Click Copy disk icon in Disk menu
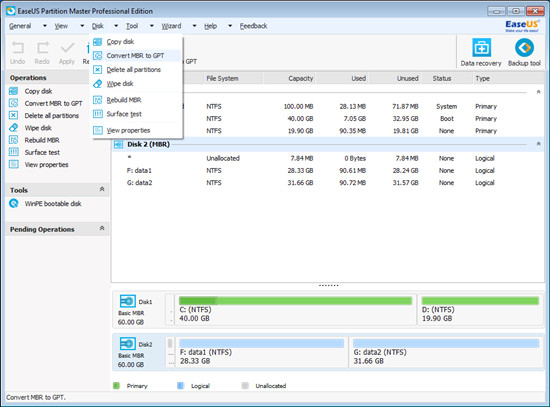 [x=98, y=42]
